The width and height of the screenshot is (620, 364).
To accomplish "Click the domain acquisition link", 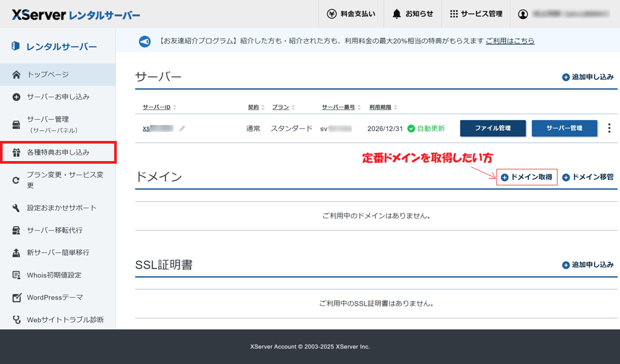I will click(527, 177).
